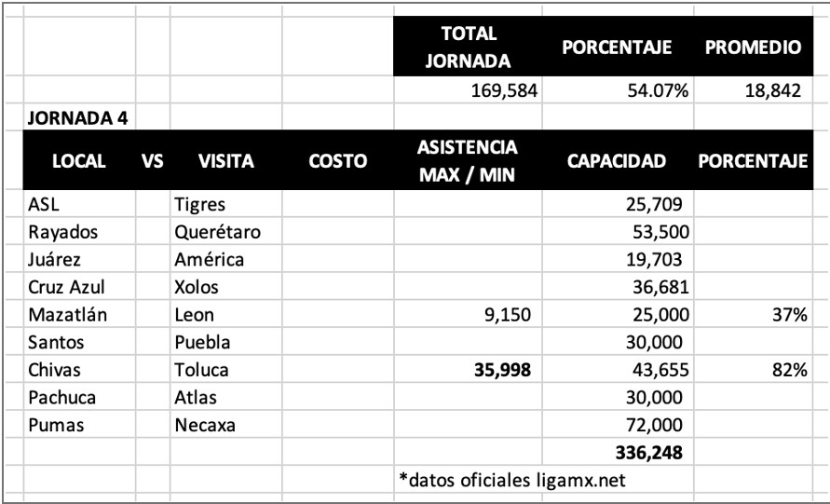Select the Rayados local team cell
Screen dimensions: 830x504
pos(79,232)
